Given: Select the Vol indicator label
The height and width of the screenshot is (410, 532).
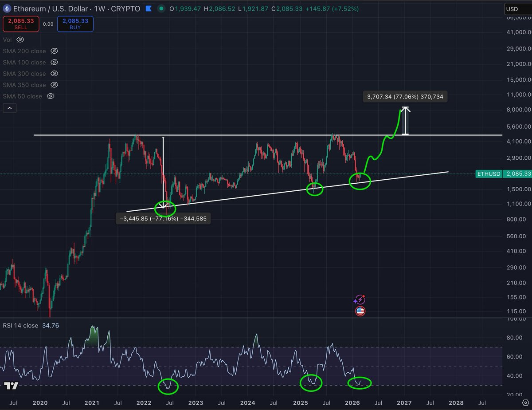Looking at the screenshot, I should 8,39.
